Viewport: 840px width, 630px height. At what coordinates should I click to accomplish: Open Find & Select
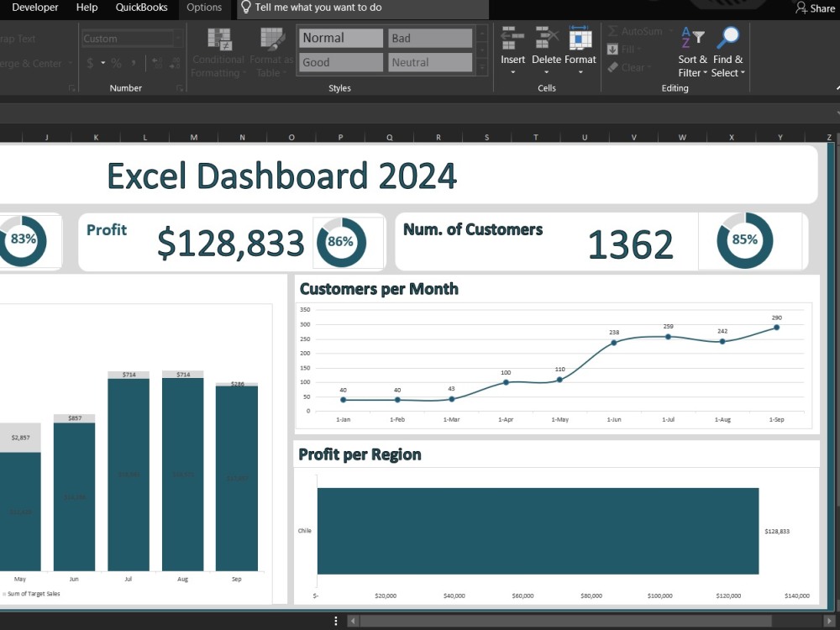coord(727,50)
